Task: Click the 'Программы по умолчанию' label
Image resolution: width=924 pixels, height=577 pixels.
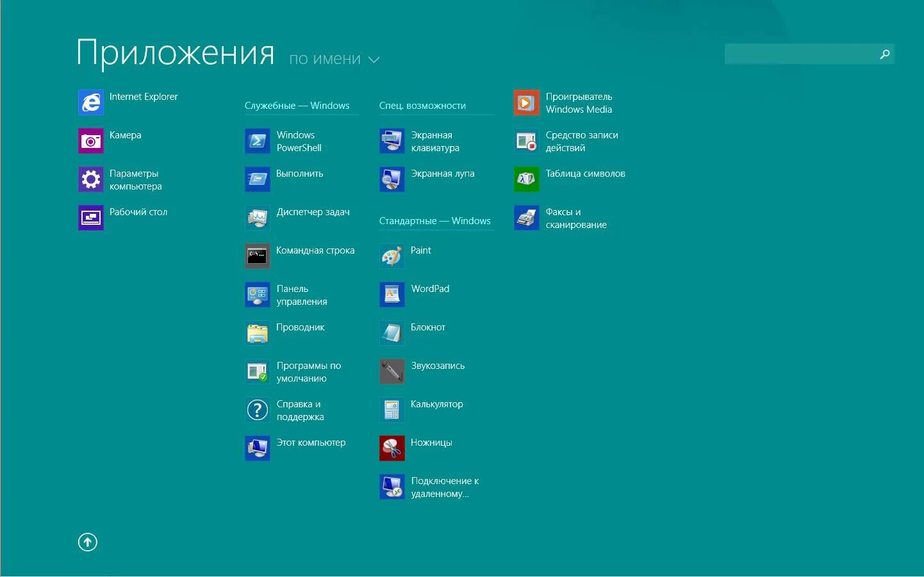Action: point(309,372)
